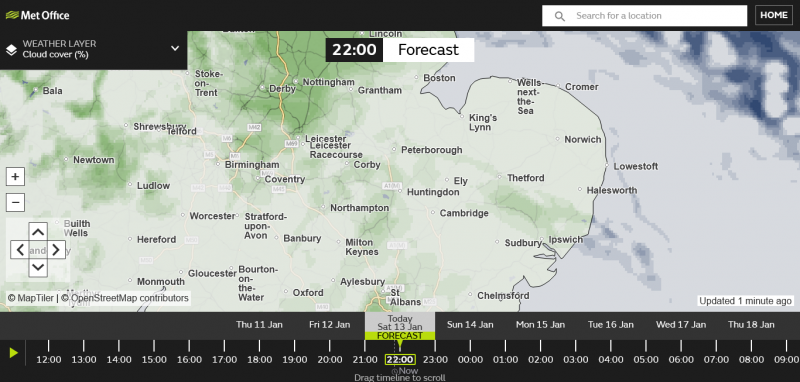Jump to 03:00 on timeline

[576, 360]
